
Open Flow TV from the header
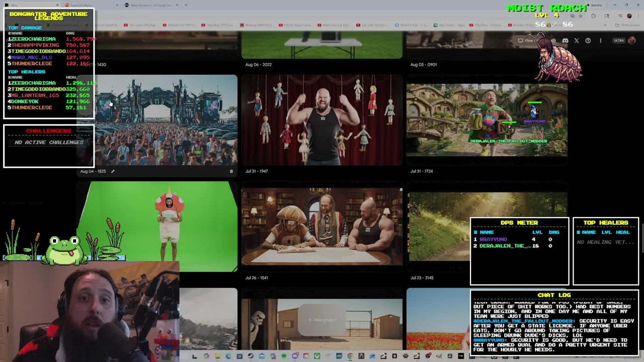coord(528,41)
